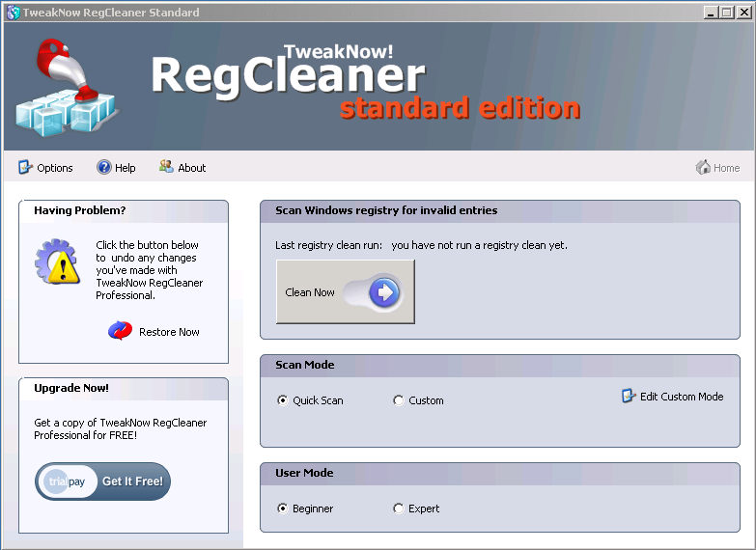Click the 'Get a copy of TweakNow RegCleaner' text

pos(121,423)
